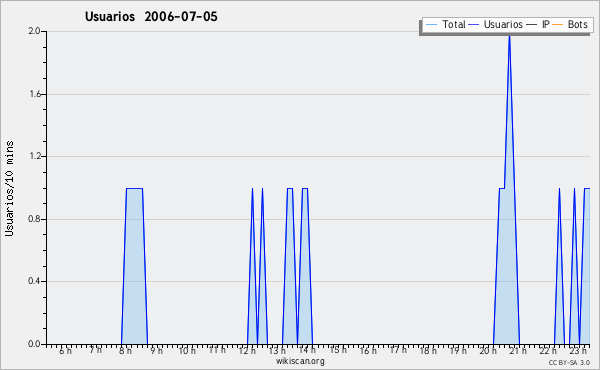Click the '16 h' x-axis label

point(368,350)
